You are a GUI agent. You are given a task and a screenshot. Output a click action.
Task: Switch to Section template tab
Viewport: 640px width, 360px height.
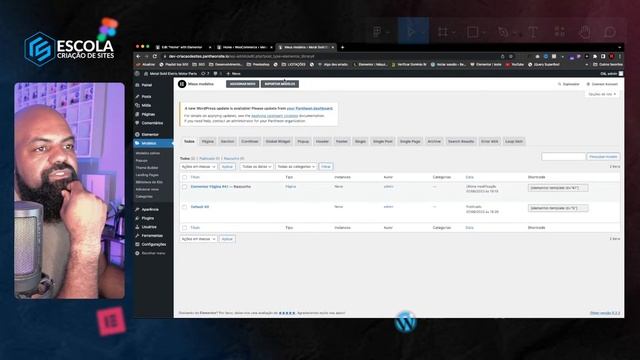point(227,141)
